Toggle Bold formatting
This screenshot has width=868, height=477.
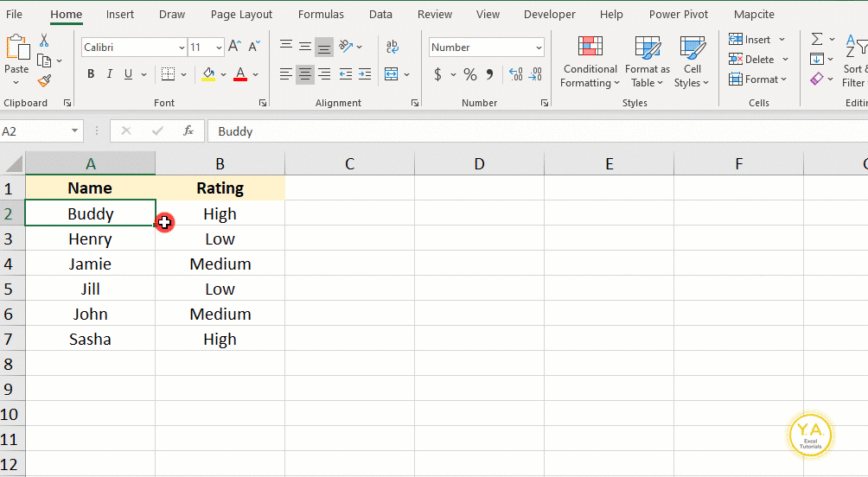(x=91, y=74)
